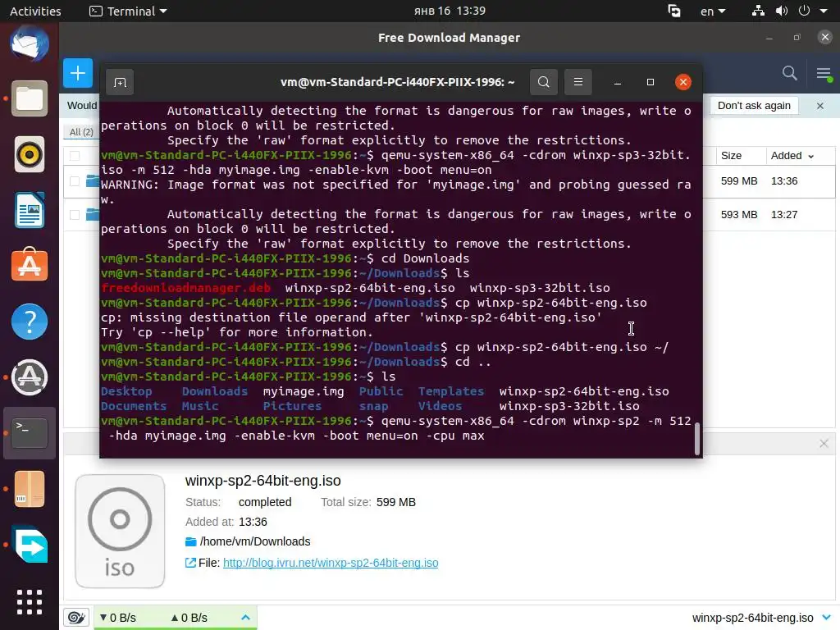The image size is (840, 630).
Task: Open Ubuntu Software store in the dock
Action: (30, 265)
